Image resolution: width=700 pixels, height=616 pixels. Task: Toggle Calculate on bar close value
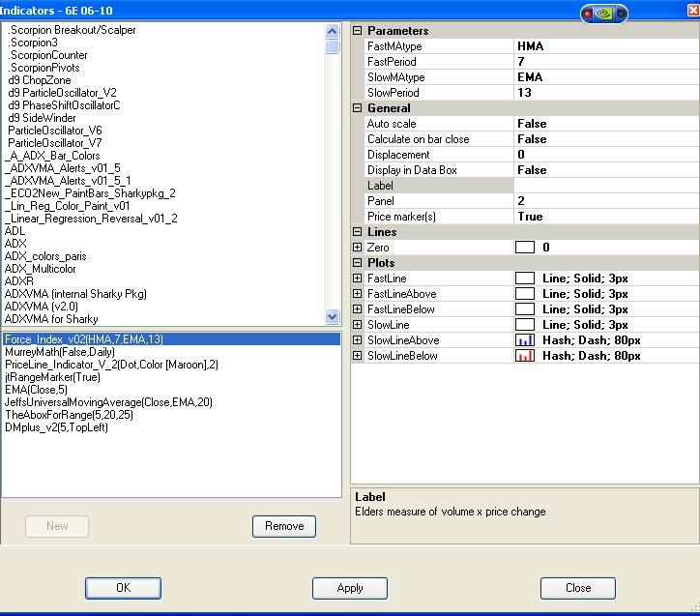point(606,139)
